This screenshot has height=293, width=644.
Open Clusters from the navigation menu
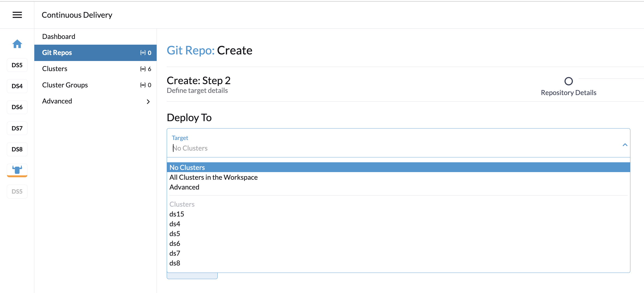54,68
